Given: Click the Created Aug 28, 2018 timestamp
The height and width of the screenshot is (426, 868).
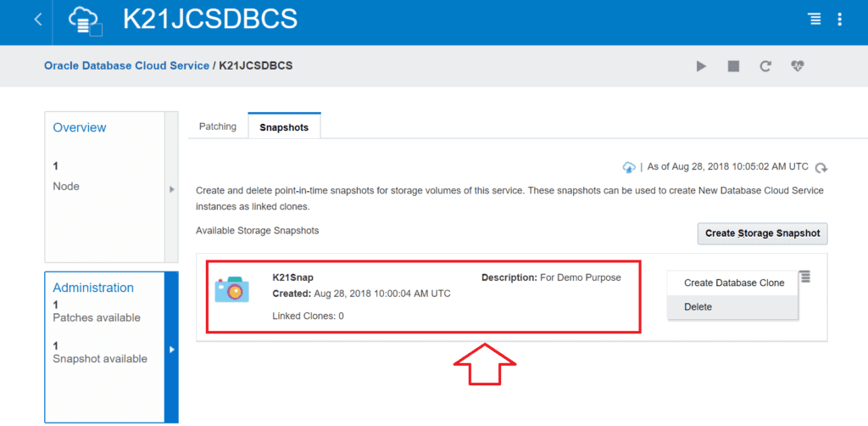Looking at the screenshot, I should (x=361, y=294).
